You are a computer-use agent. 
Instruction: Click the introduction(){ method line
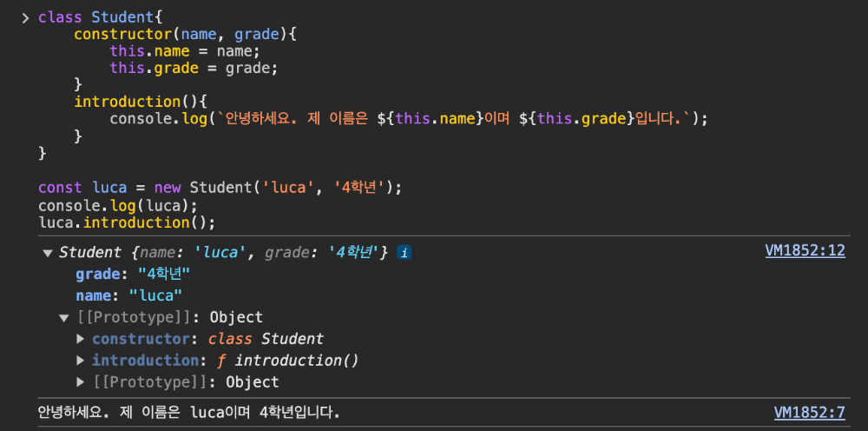[x=141, y=102]
